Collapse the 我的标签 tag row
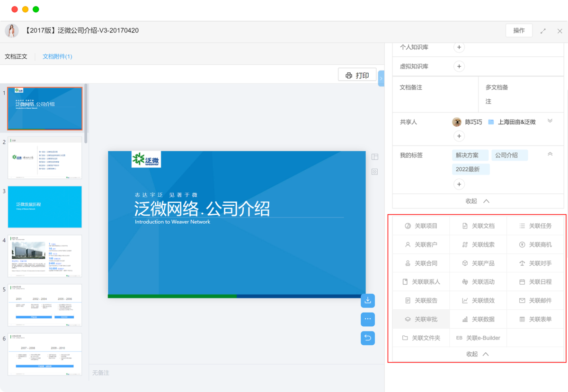This screenshot has width=568, height=392. (550, 154)
